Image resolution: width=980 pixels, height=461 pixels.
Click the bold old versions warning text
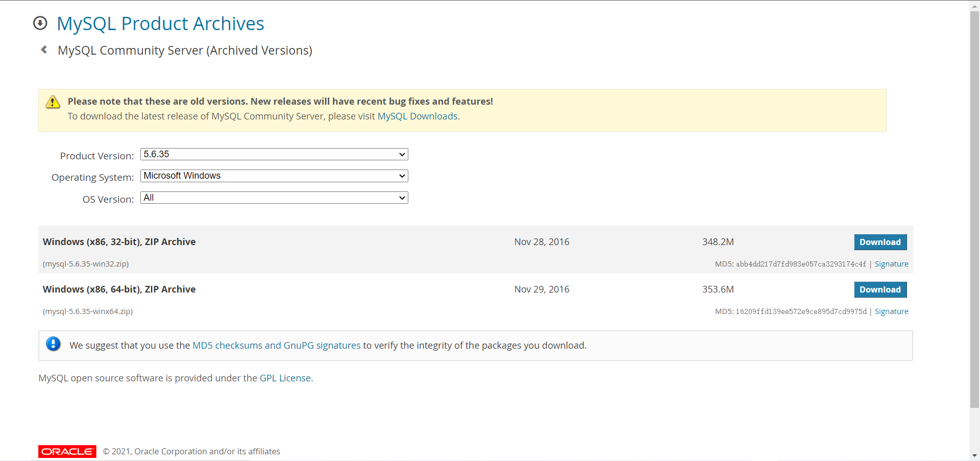(x=280, y=102)
